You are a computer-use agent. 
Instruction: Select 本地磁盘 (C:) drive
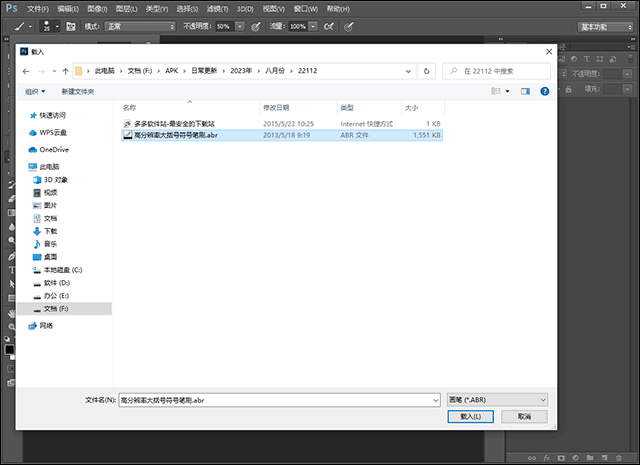(63, 270)
